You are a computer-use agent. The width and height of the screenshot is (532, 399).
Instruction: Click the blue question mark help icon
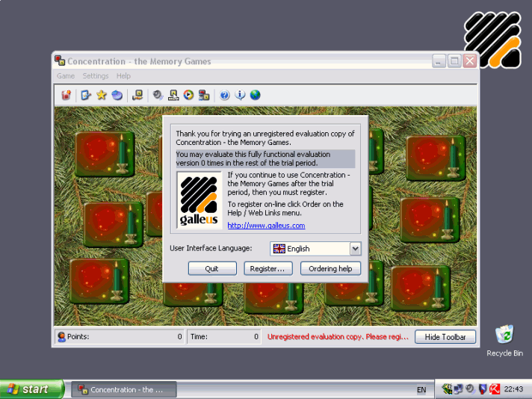pos(224,95)
